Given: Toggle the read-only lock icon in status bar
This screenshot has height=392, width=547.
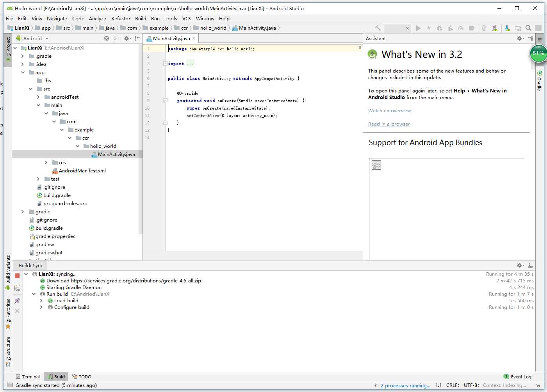Looking at the screenshot, I should [x=538, y=385].
